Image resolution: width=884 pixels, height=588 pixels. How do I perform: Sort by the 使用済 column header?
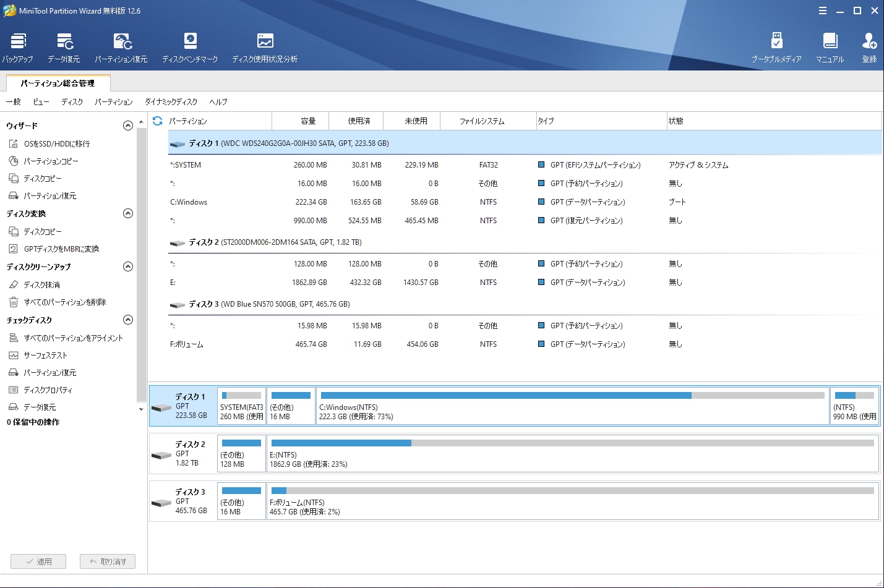pos(356,121)
